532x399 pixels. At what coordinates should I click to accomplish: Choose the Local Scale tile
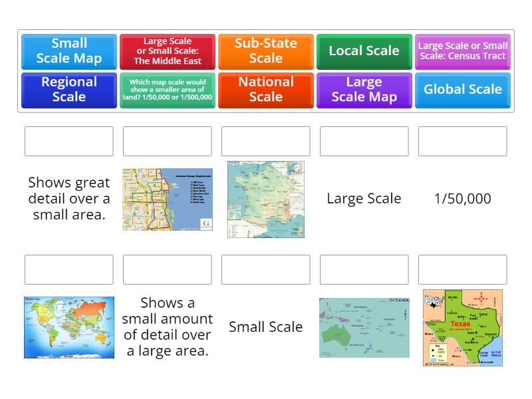pos(364,52)
